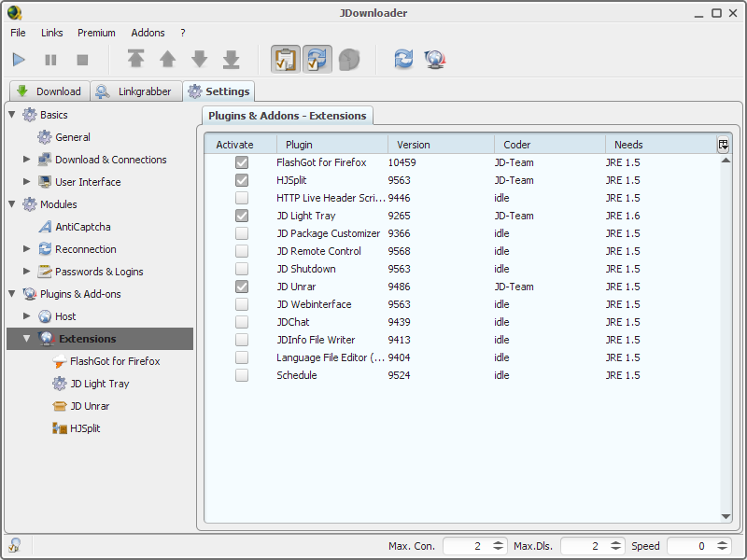Open the Addons menu

(x=148, y=33)
